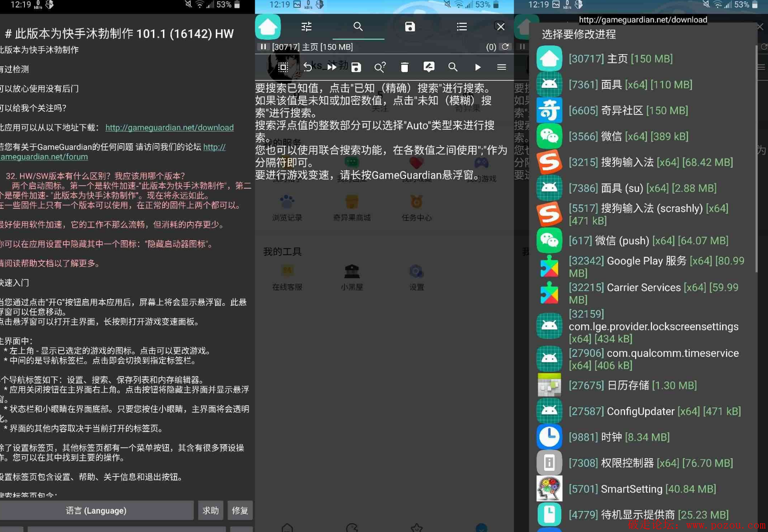Click the 求助 help button
This screenshot has width=768, height=532.
(210, 510)
